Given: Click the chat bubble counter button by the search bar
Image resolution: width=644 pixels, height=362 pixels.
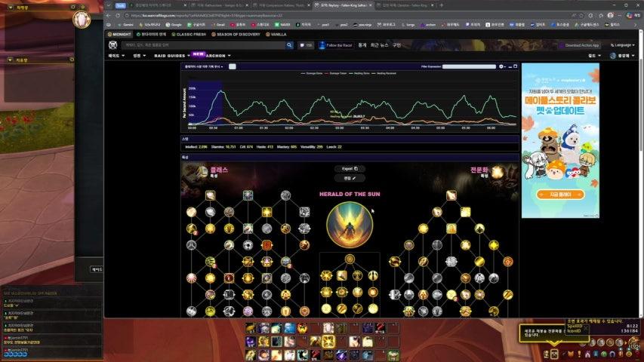Looking at the screenshot, I should pos(306,45).
